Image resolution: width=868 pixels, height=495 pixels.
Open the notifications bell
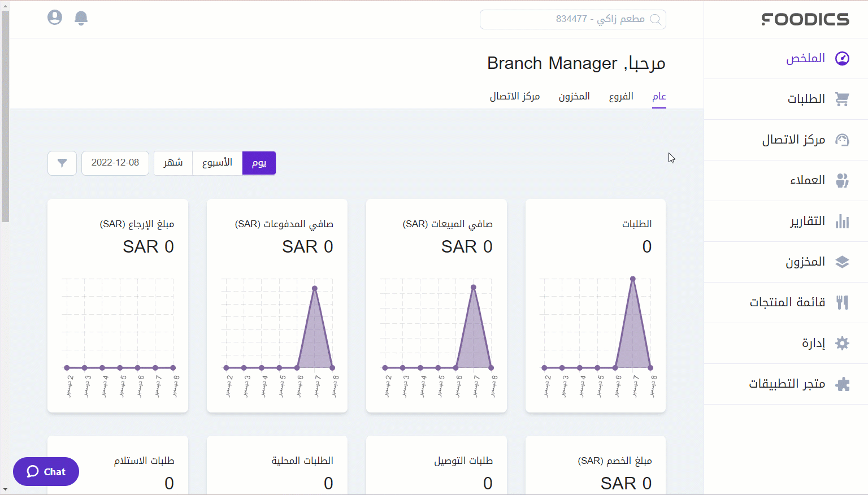(x=81, y=18)
